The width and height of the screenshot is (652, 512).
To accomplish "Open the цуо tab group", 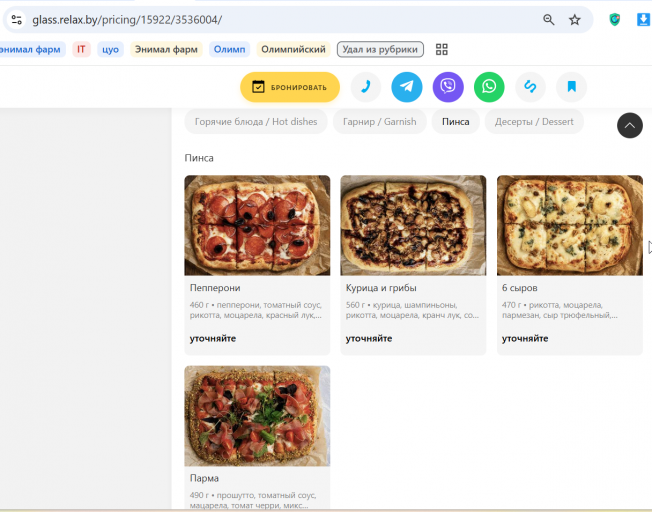I will 110,49.
